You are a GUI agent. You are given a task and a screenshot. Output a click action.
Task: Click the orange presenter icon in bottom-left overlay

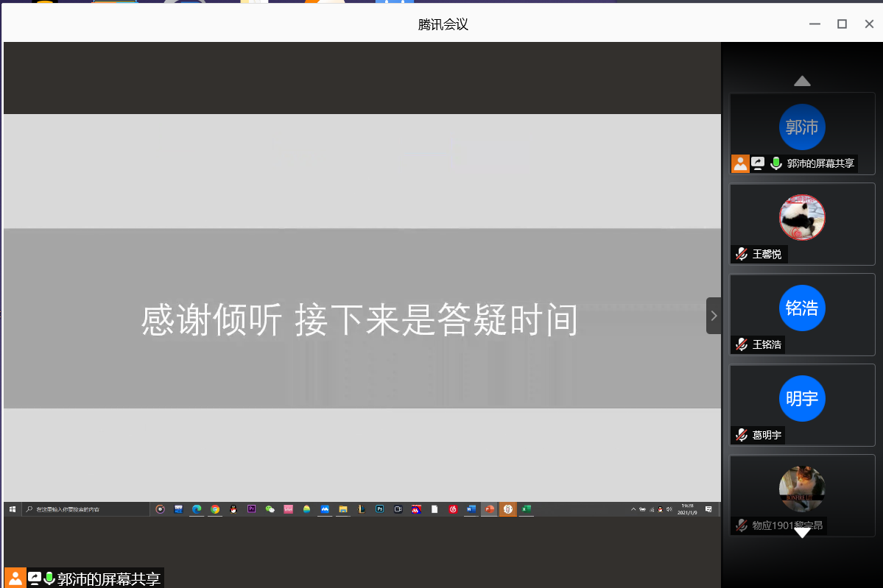15,578
